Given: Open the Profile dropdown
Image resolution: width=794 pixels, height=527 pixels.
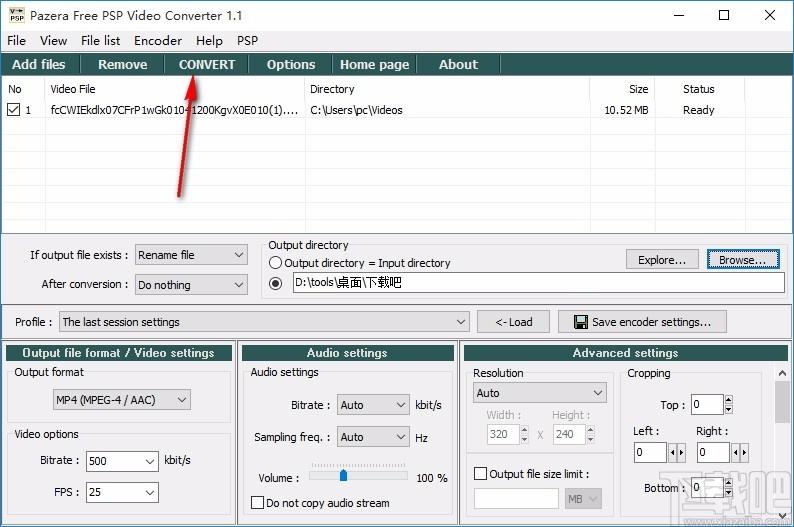Looking at the screenshot, I should [264, 322].
